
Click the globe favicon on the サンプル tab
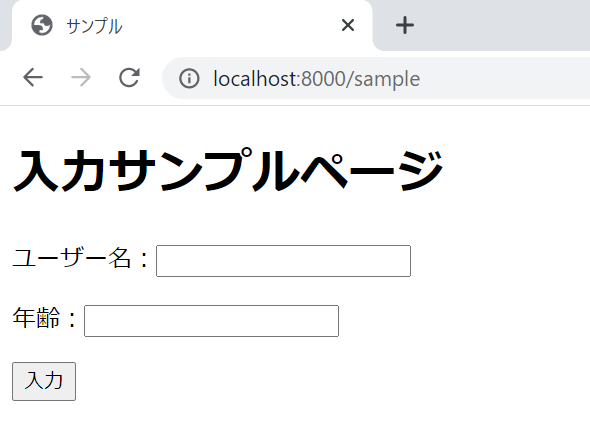[42, 26]
